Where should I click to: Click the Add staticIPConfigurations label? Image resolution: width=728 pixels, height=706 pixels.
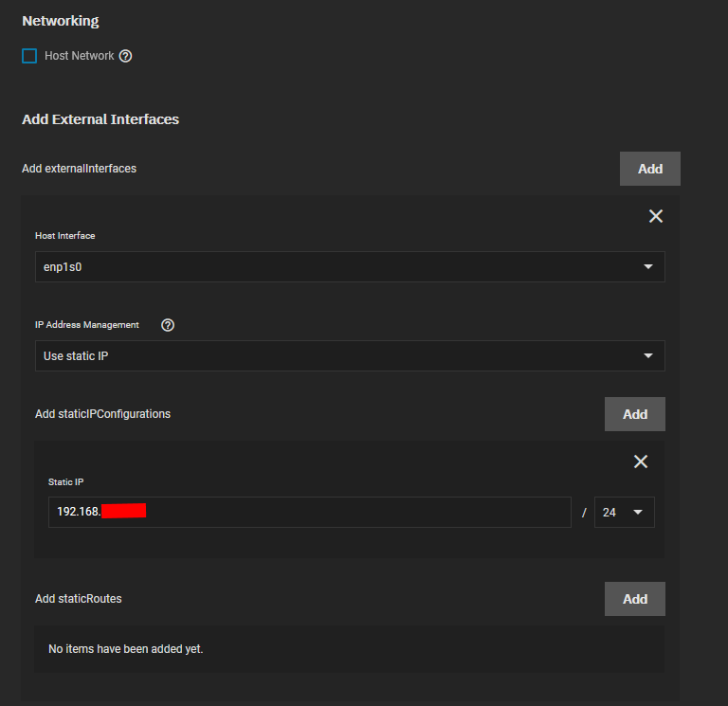(102, 414)
